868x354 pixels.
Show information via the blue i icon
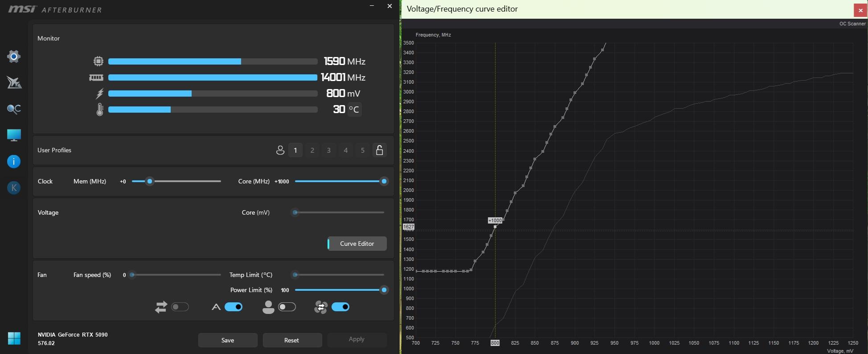pos(14,162)
